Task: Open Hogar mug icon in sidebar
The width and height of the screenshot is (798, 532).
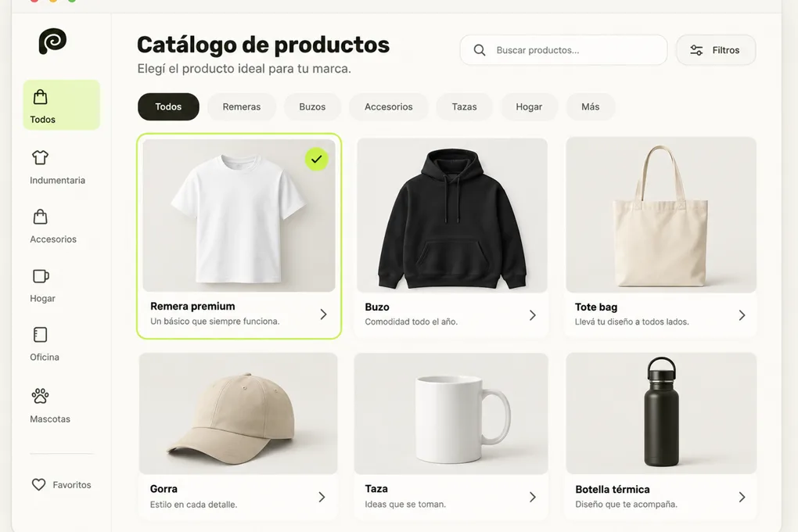Action: (41, 276)
